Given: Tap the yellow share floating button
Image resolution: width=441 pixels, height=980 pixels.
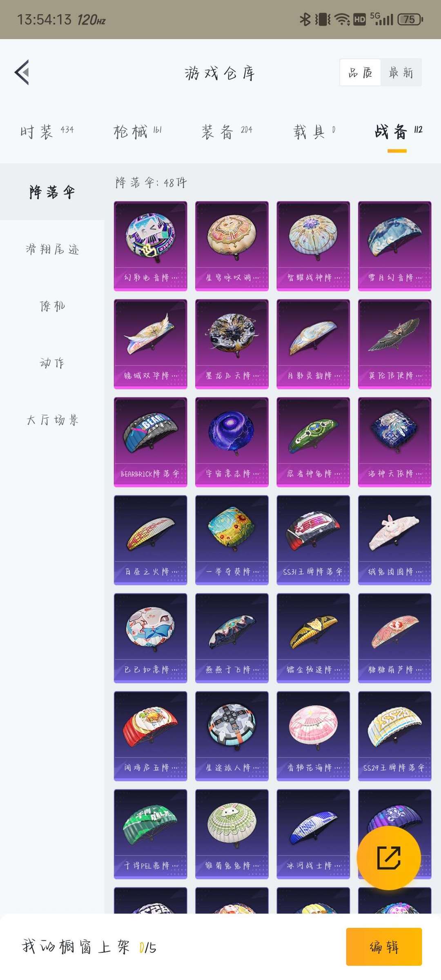Looking at the screenshot, I should [388, 858].
